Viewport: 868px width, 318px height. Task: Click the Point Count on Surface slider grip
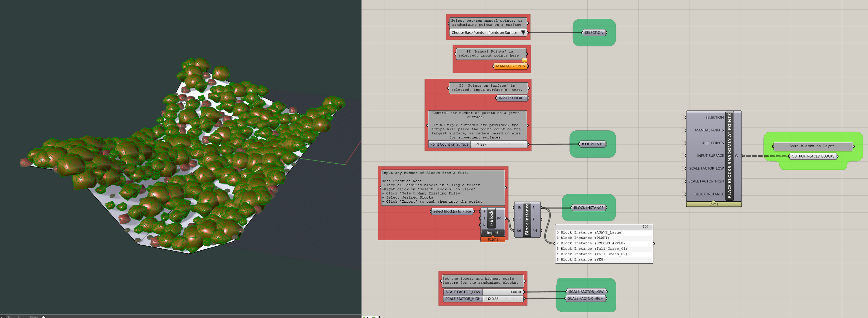478,144
